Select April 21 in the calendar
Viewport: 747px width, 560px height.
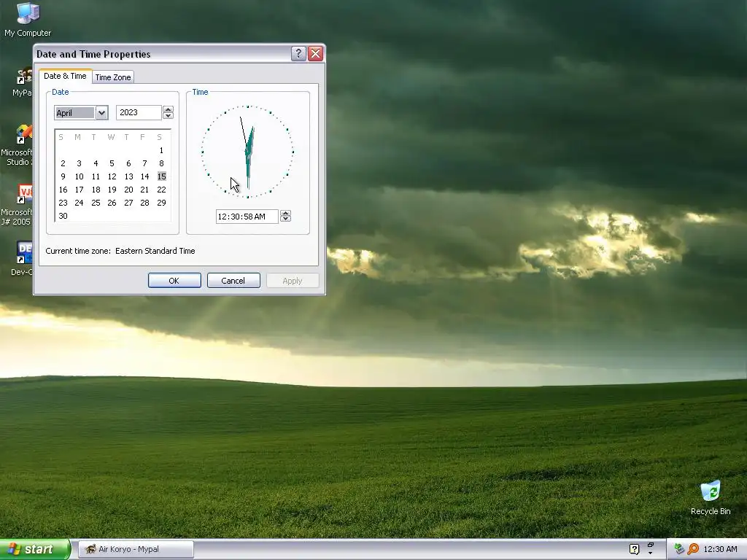(145, 190)
